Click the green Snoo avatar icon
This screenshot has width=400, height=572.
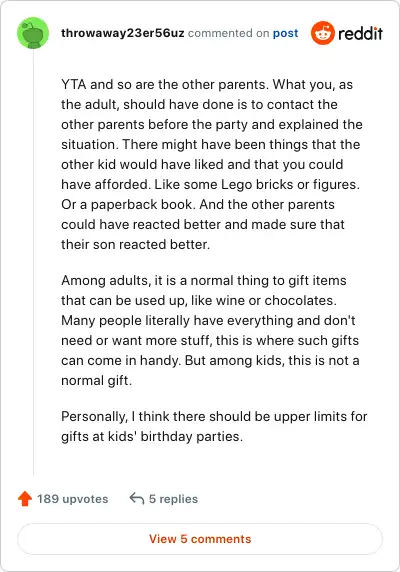(33, 33)
